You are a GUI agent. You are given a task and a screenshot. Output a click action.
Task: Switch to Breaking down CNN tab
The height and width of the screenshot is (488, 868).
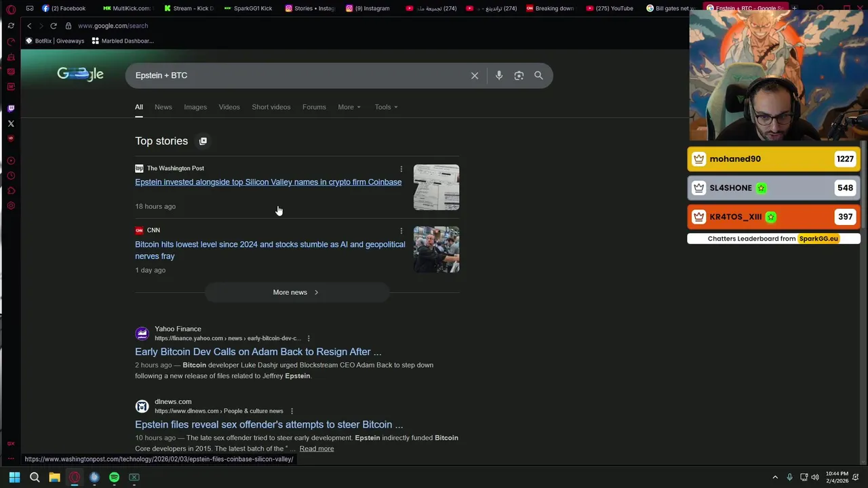(x=550, y=8)
